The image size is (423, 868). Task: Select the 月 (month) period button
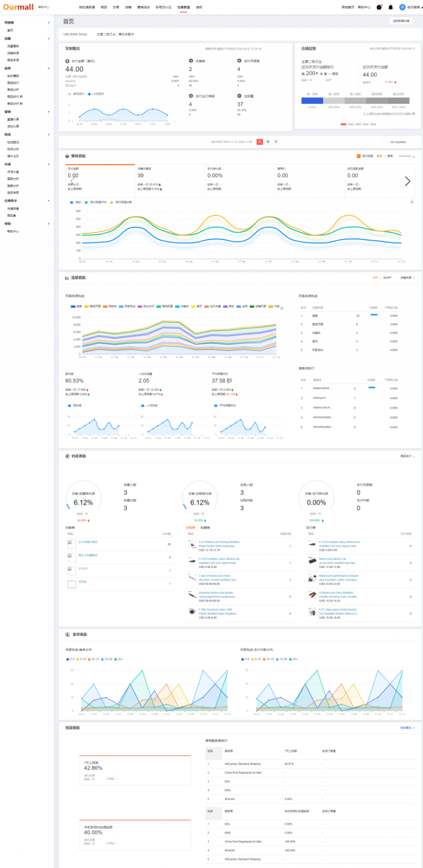coord(276,142)
